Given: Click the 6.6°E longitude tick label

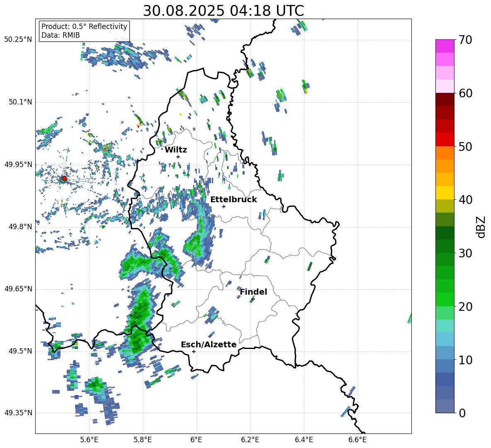Looking at the screenshot, I should (x=357, y=440).
